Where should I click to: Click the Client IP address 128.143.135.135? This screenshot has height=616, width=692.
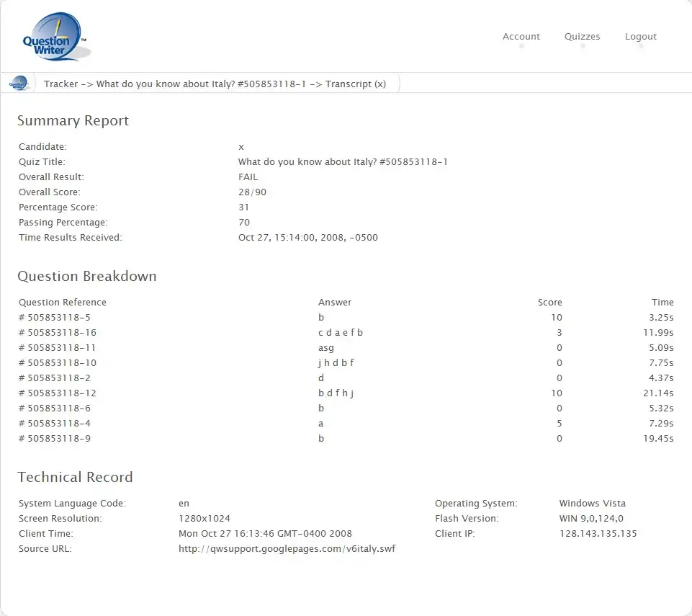coord(598,534)
